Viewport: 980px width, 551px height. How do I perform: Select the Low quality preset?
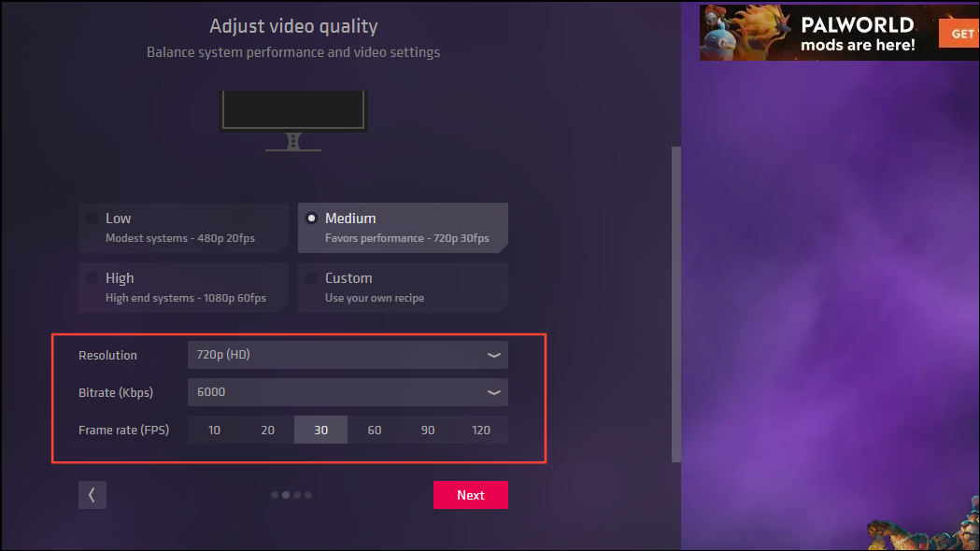coord(182,227)
